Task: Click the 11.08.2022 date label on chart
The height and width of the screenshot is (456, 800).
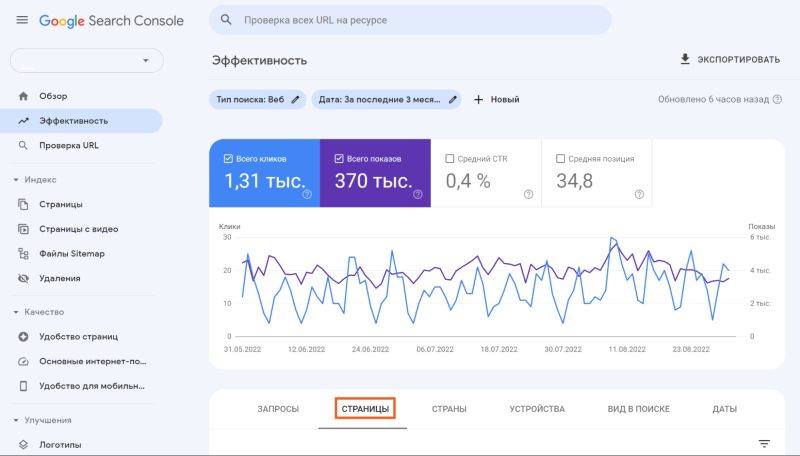Action: [627, 349]
